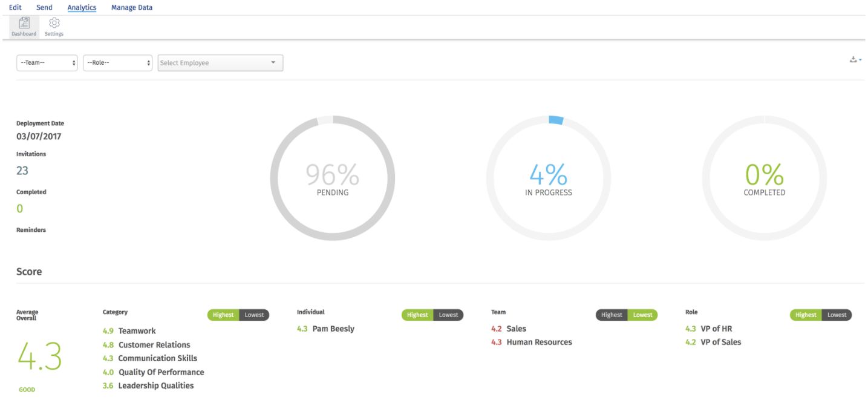Select Highest in the Role toggle

click(x=806, y=315)
